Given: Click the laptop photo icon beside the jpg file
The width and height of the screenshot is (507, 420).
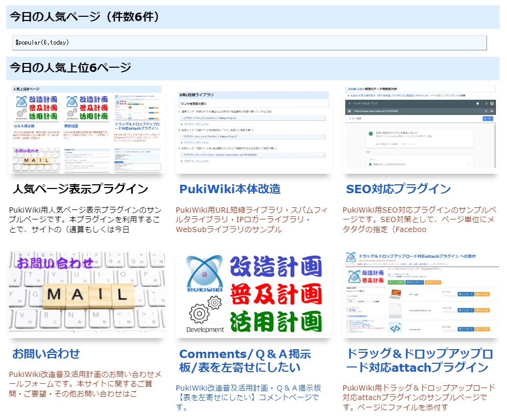Looking at the screenshot, I should [x=396, y=295].
